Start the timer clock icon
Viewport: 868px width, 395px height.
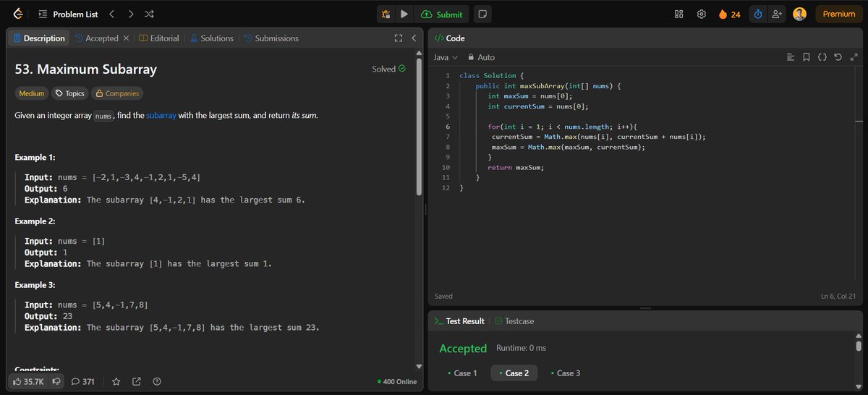point(757,14)
